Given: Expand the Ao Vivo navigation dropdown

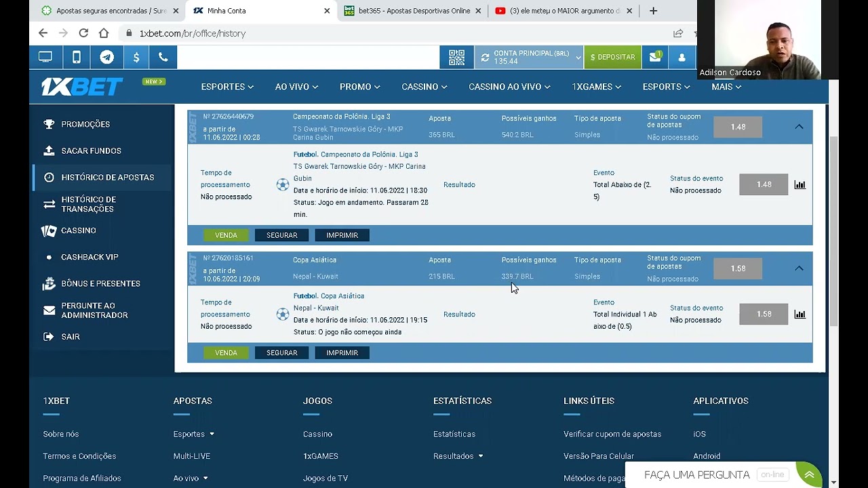Looking at the screenshot, I should (x=296, y=87).
